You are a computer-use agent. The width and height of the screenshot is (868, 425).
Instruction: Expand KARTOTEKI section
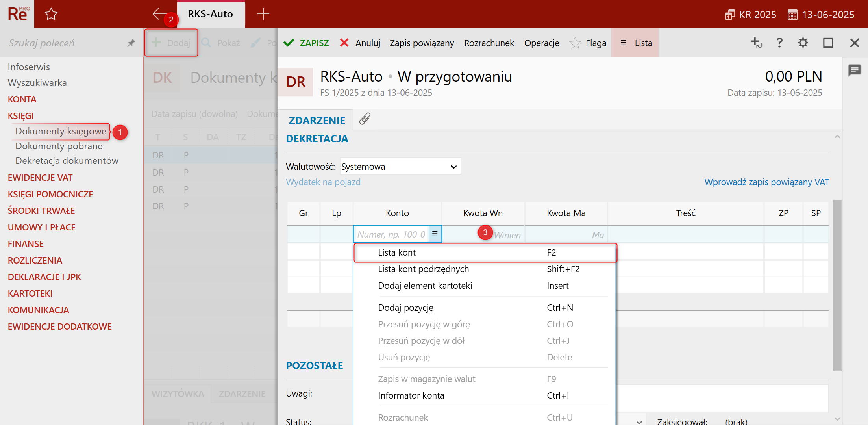coord(30,293)
